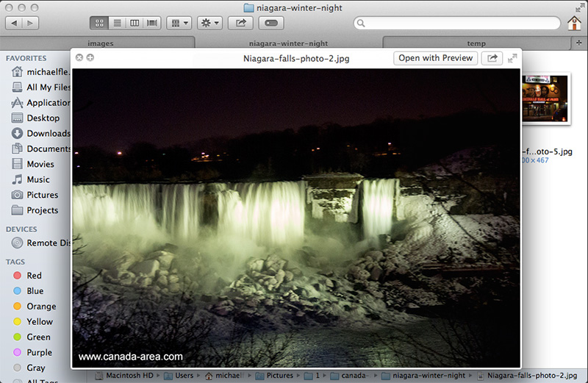Viewport: 588px width, 383px height.
Task: Click inside the Finder search field
Action: (x=456, y=24)
